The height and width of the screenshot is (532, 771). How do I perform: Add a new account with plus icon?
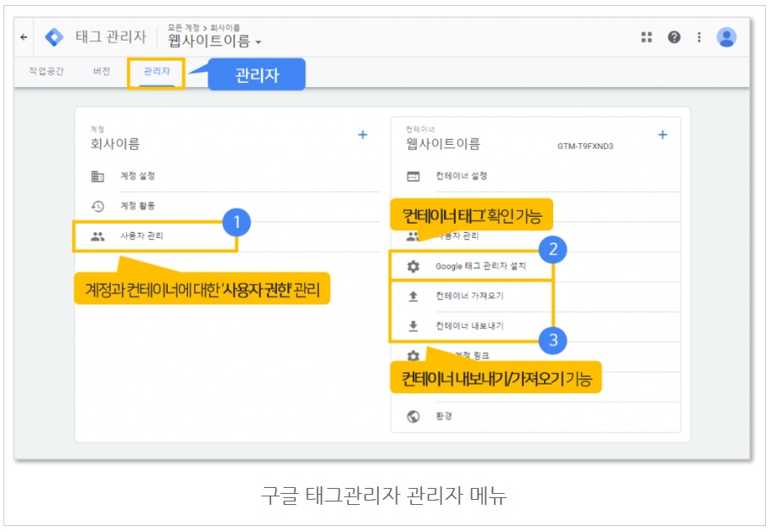coord(363,134)
